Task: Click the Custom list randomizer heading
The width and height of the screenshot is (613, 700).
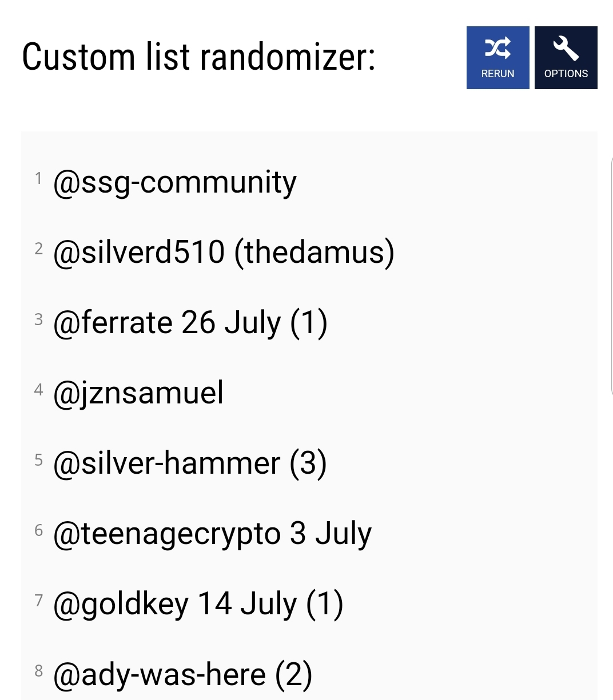Action: (x=198, y=57)
